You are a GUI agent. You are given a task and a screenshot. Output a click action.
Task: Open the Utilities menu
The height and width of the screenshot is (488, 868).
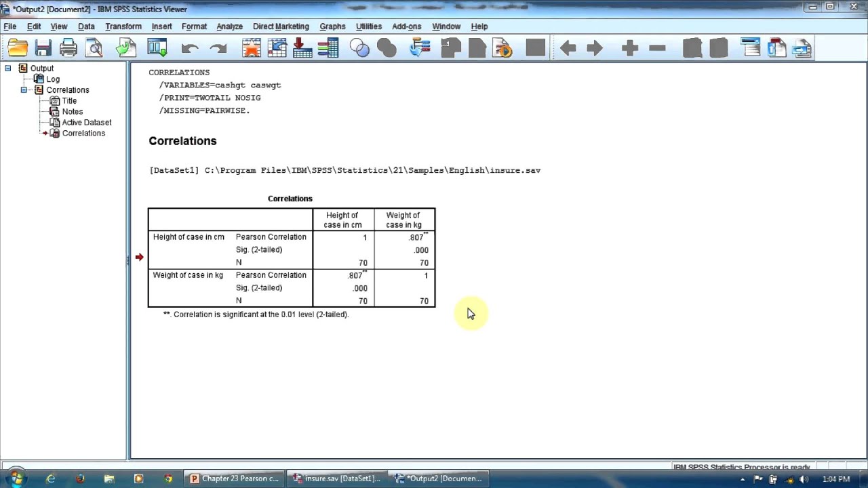[x=369, y=26]
